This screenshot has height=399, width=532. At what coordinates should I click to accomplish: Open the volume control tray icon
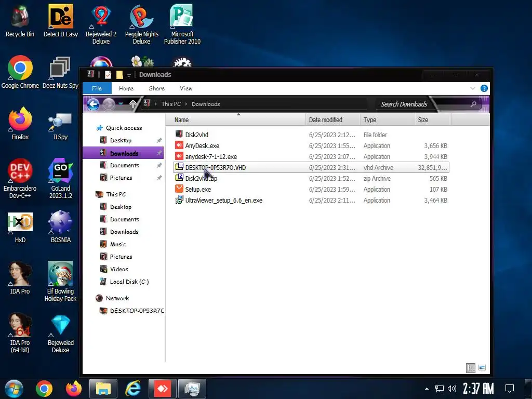click(x=452, y=389)
